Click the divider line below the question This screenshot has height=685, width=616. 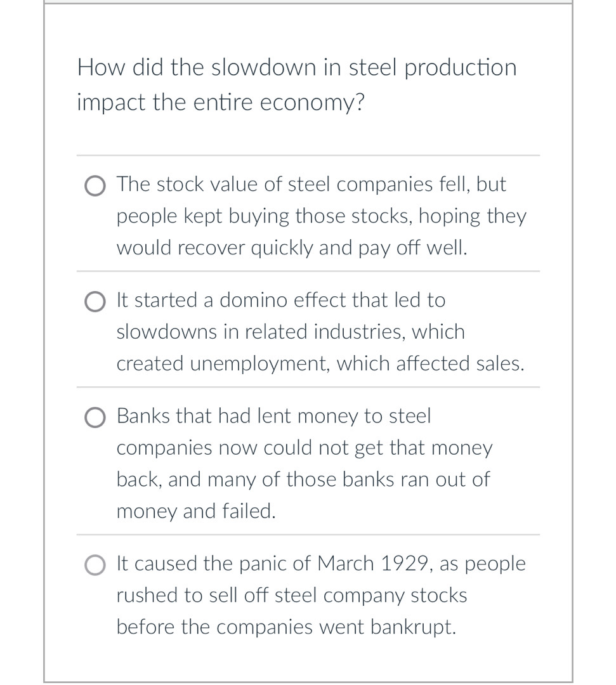[x=308, y=156]
